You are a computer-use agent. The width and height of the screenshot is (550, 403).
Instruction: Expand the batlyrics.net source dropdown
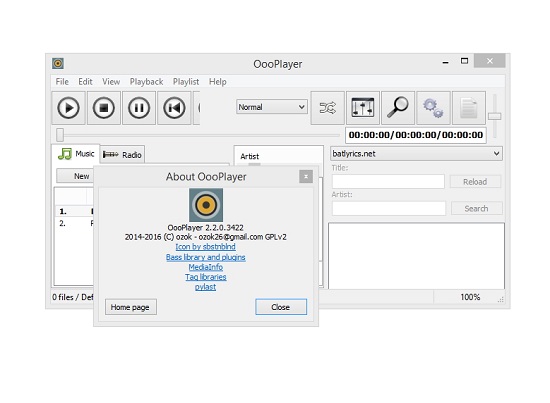pyautogui.click(x=416, y=154)
